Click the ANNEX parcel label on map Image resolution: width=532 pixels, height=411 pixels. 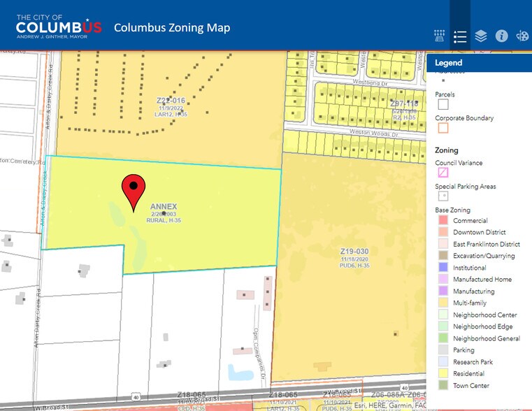click(x=164, y=207)
